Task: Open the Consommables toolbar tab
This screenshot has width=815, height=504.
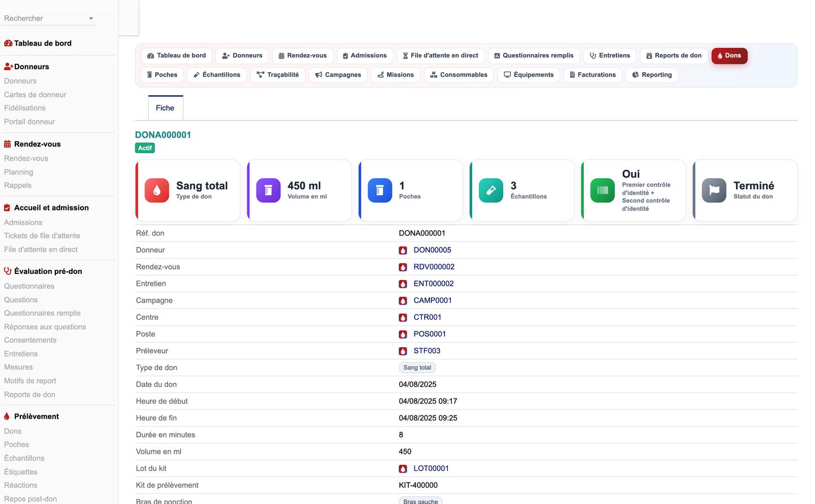Action: (459, 75)
